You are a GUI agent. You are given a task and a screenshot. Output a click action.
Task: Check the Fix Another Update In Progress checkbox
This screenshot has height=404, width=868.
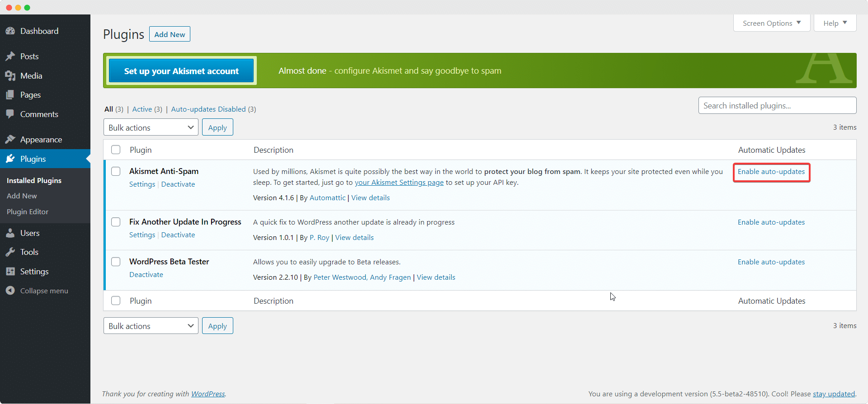pos(116,222)
